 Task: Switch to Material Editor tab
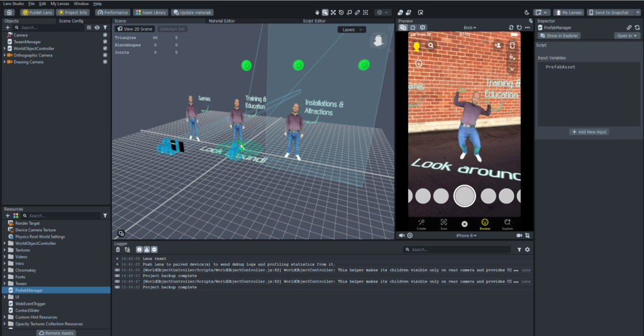point(222,21)
